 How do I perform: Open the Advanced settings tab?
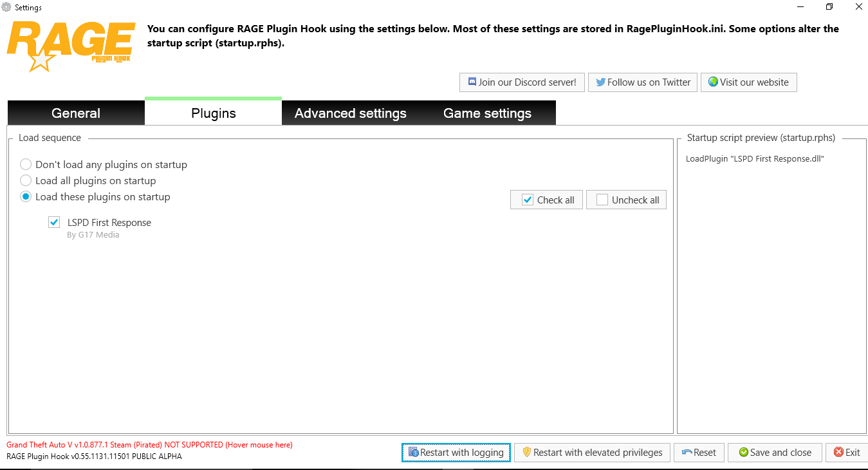[351, 113]
